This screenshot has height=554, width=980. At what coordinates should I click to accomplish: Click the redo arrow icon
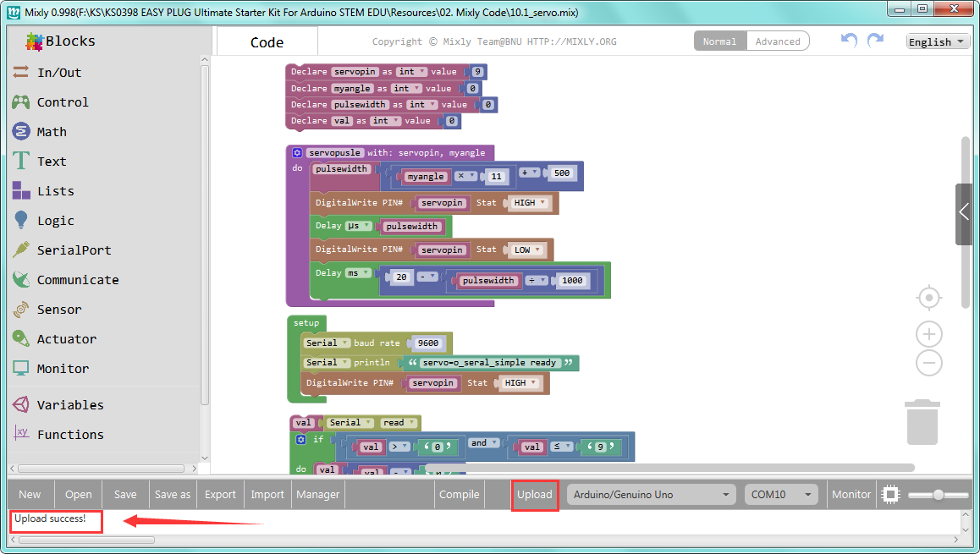876,41
